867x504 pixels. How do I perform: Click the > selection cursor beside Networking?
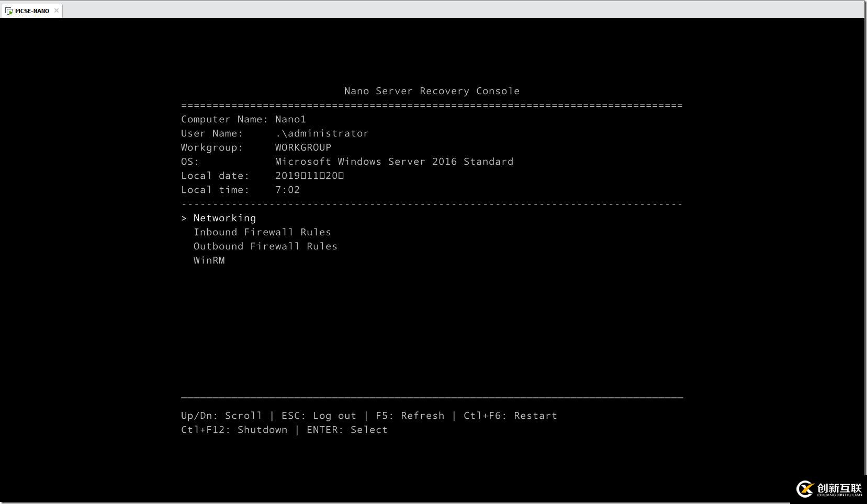point(184,218)
